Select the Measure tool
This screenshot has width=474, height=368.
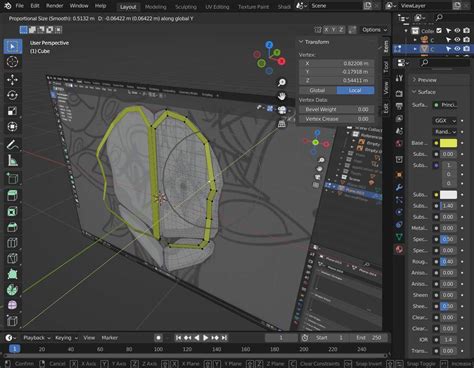pos(12,161)
